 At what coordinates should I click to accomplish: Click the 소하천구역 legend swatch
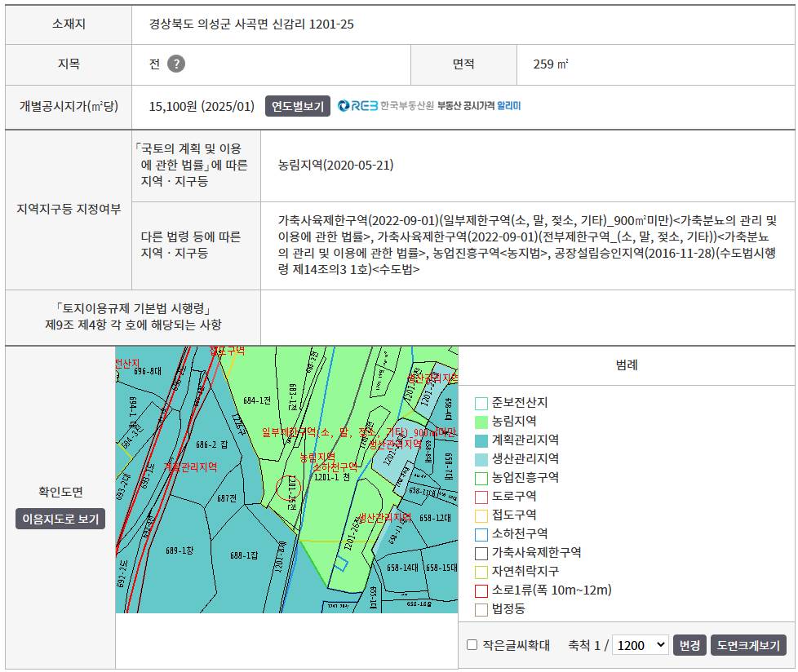coord(481,535)
